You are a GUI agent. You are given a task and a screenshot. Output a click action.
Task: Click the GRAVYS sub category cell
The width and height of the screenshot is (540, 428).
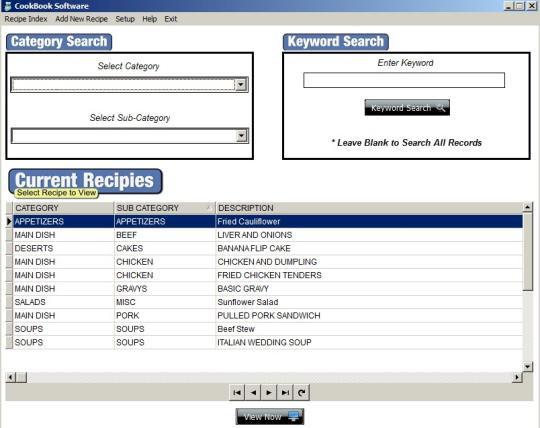164,289
